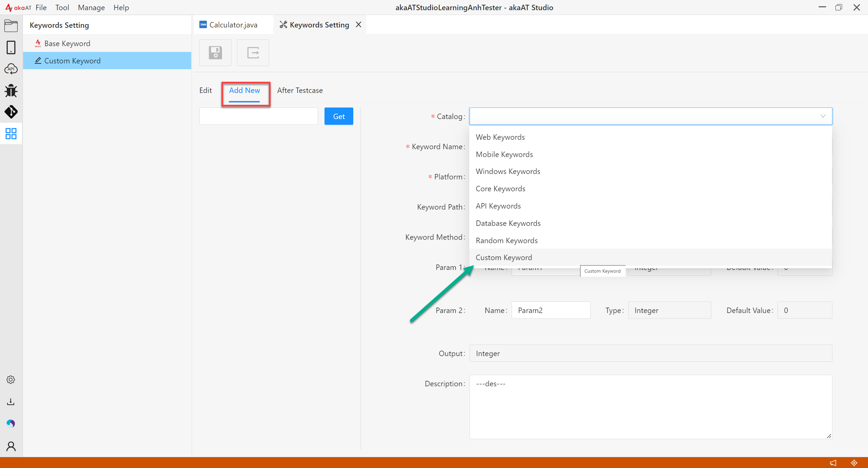Click the Output Integer field
Image resolution: width=868 pixels, height=468 pixels.
[x=651, y=353]
